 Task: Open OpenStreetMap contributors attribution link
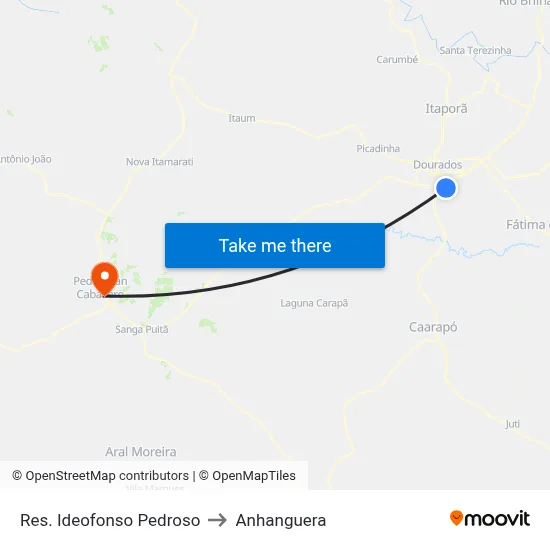(101, 476)
